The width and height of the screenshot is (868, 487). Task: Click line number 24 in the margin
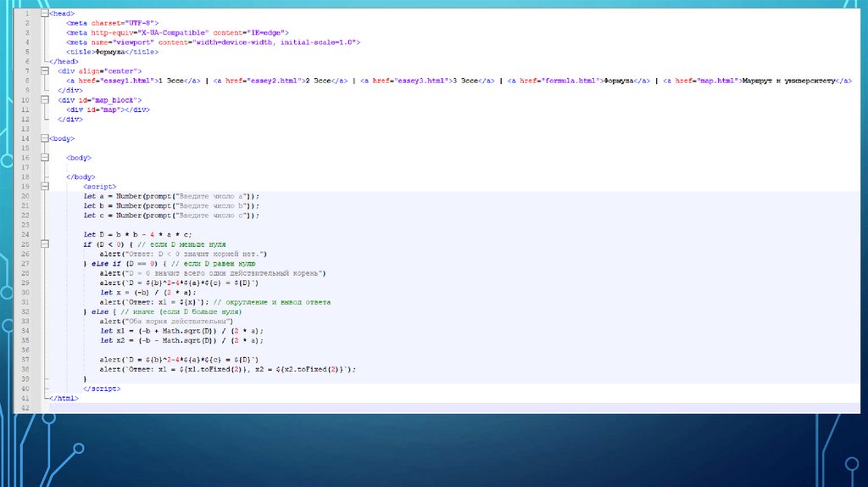coord(25,234)
